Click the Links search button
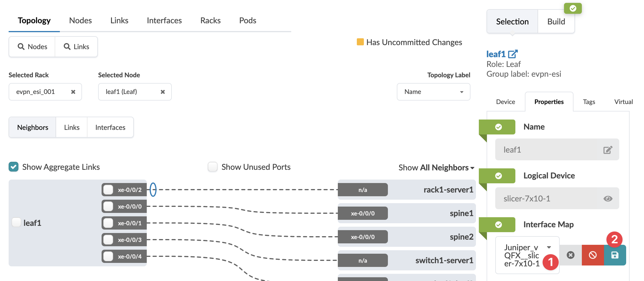This screenshot has width=644, height=281. click(x=76, y=47)
